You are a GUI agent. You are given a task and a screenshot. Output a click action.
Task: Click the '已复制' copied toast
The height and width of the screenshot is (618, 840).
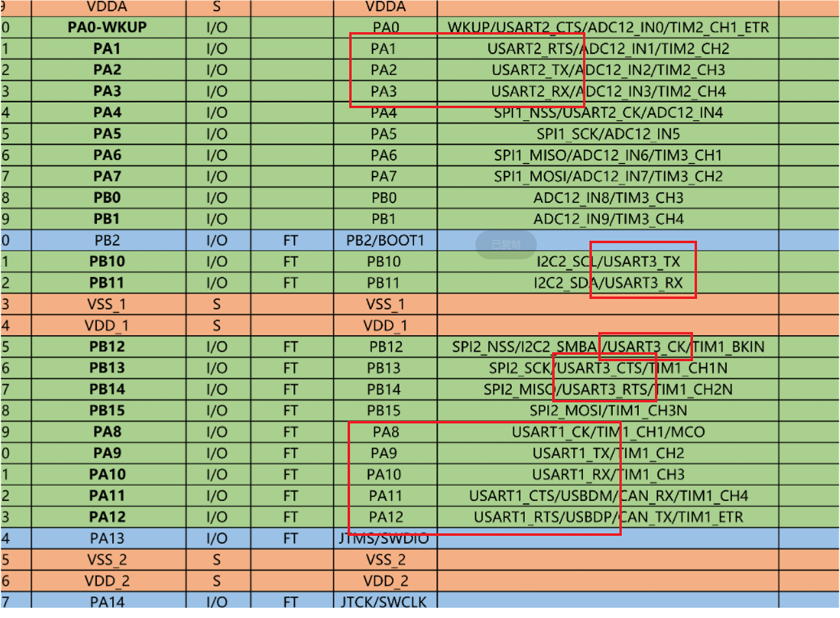click(506, 244)
